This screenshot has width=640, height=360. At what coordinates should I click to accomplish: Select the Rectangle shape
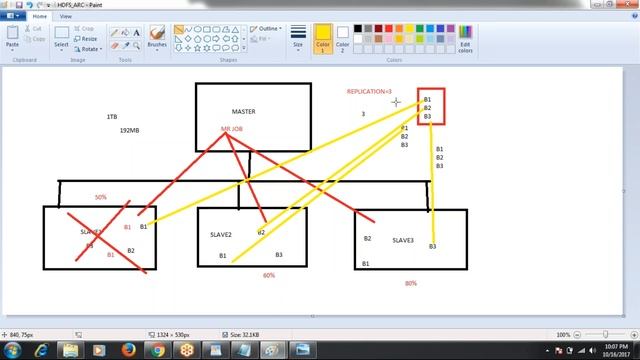click(207, 29)
